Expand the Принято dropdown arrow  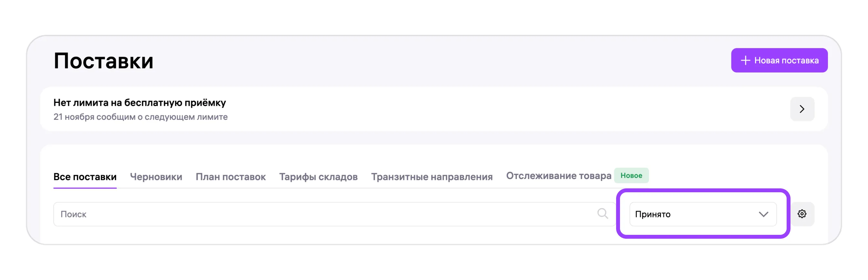pos(763,215)
